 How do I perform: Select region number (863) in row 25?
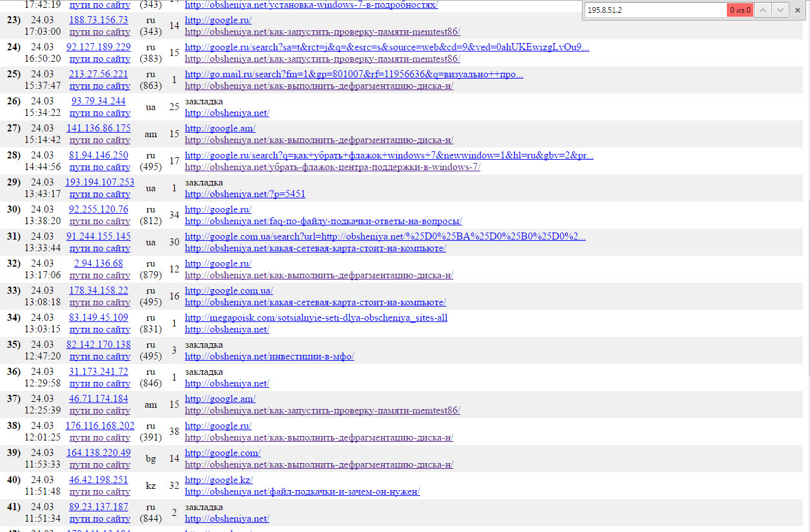point(151,86)
